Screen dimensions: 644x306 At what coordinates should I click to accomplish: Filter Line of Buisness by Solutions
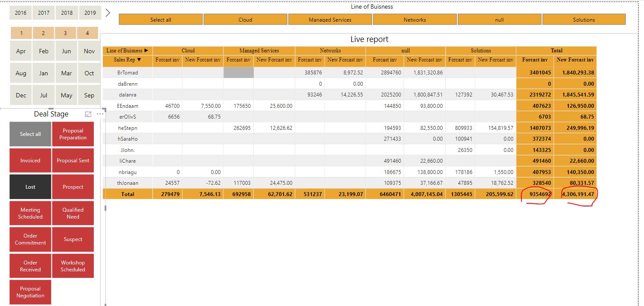tap(584, 19)
